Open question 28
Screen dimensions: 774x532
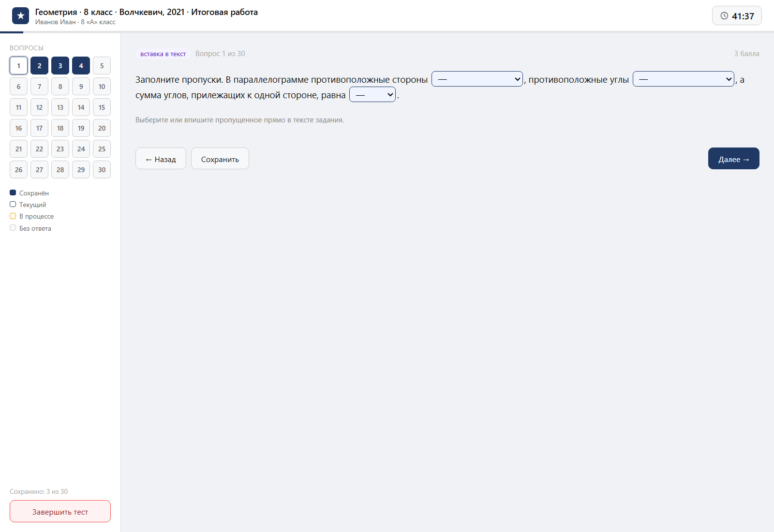pyautogui.click(x=60, y=170)
